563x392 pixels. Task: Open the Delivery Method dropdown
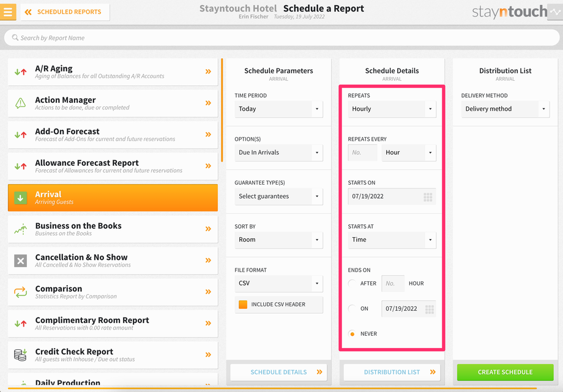point(505,109)
